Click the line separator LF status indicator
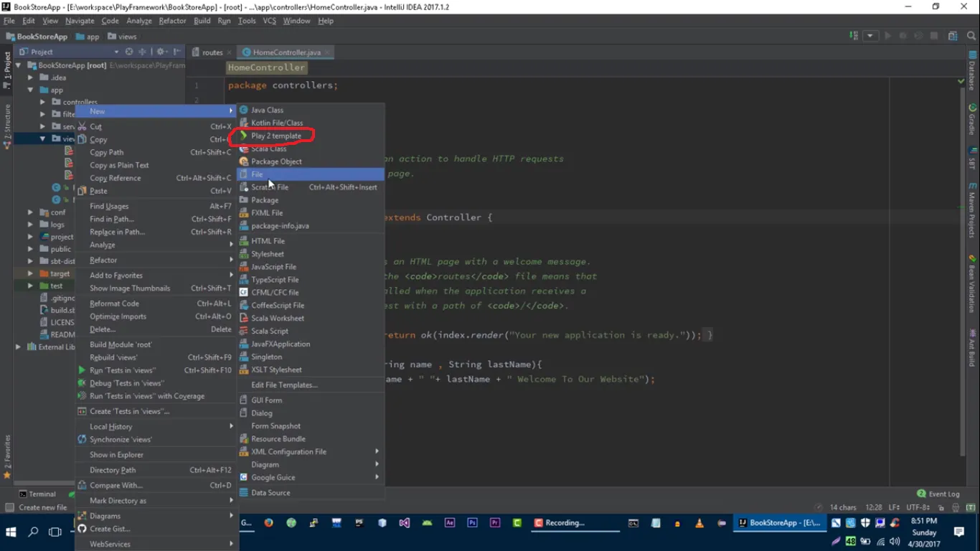This screenshot has width=980, height=551. 894,507
